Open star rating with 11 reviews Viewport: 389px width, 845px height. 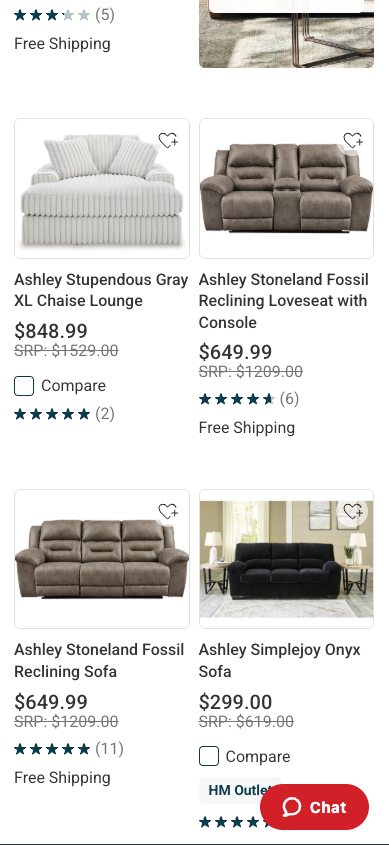(69, 749)
